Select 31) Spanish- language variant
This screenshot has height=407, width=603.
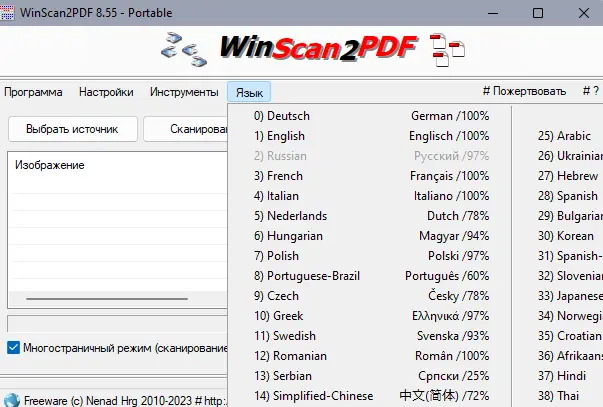558,256
